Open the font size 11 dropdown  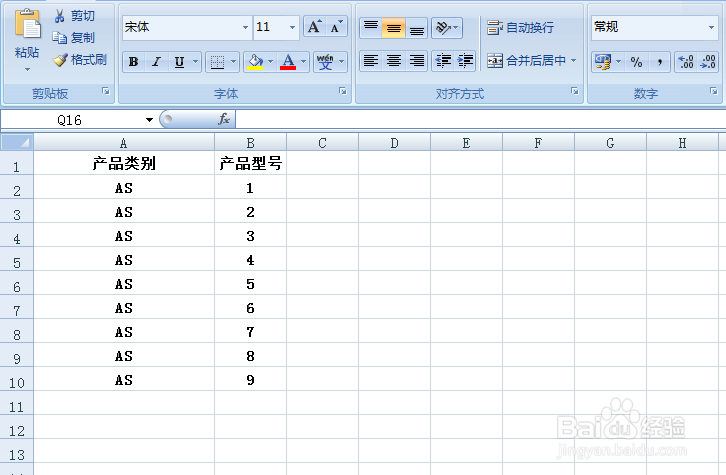tap(292, 27)
